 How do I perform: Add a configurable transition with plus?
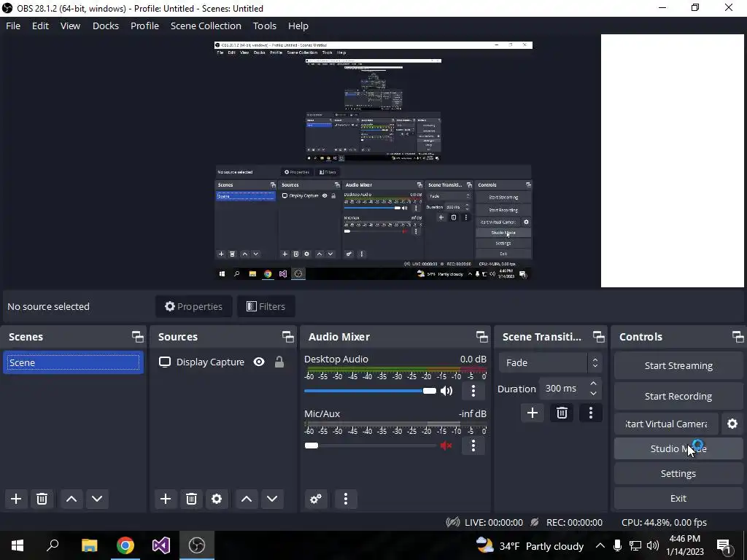532,413
